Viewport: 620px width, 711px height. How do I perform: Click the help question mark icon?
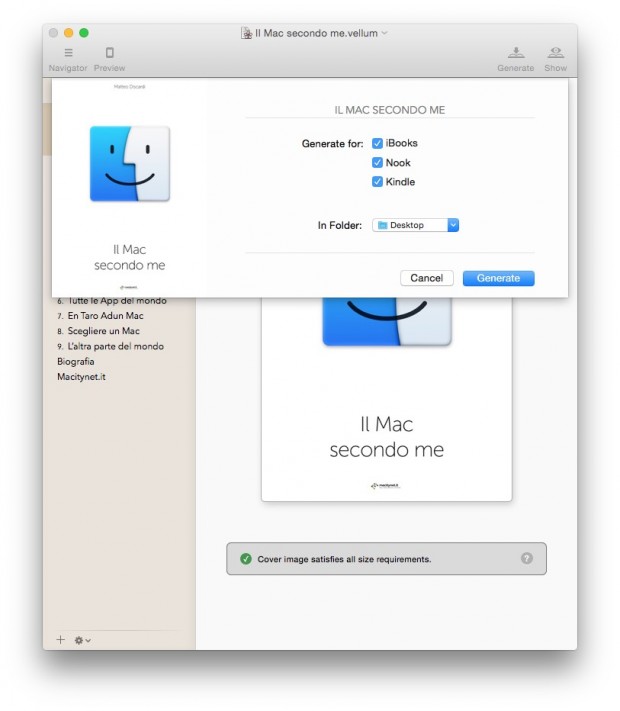[527, 558]
